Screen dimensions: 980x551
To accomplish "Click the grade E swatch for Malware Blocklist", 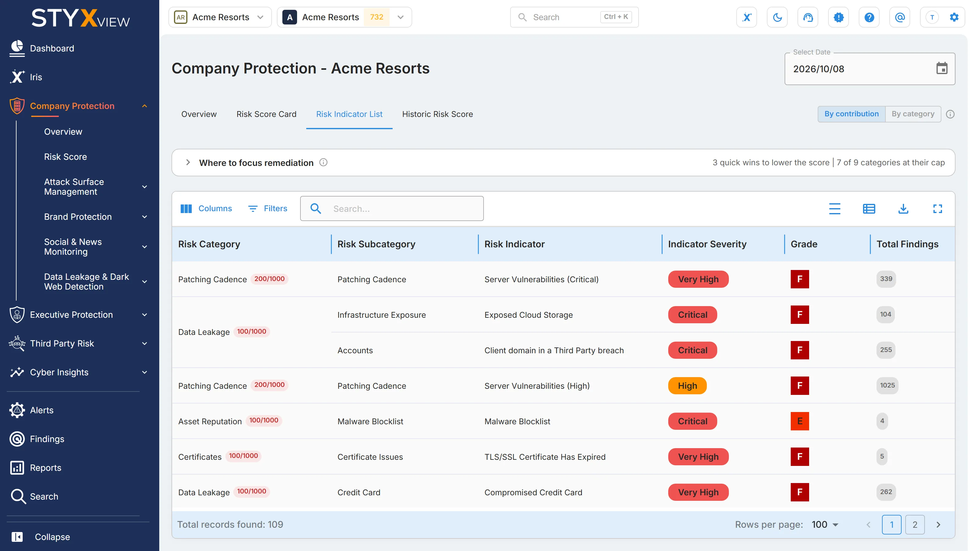I will [800, 421].
